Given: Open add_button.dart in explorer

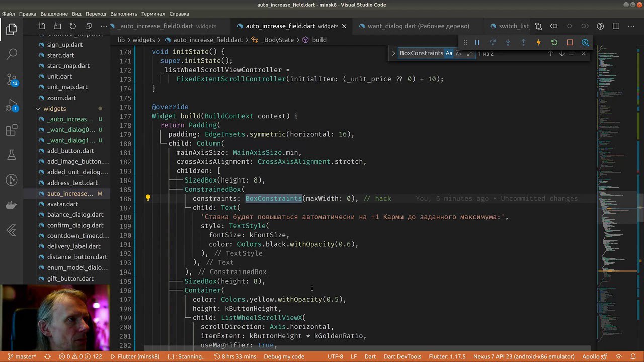Looking at the screenshot, I should click(70, 151).
